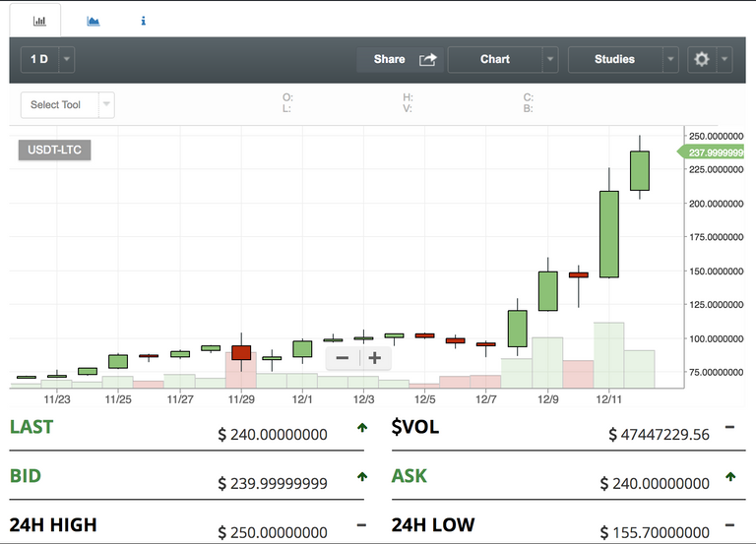
Task: Expand the Select Tool dropdown arrow
Action: click(106, 104)
